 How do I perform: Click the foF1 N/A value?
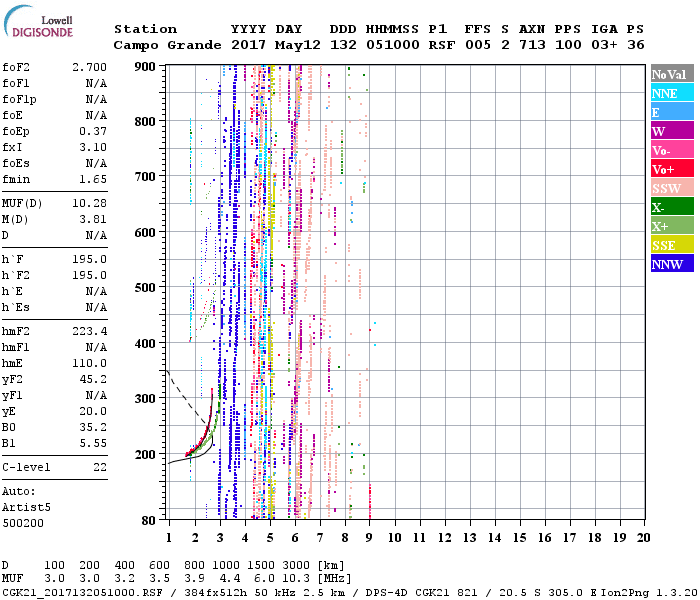click(x=96, y=83)
